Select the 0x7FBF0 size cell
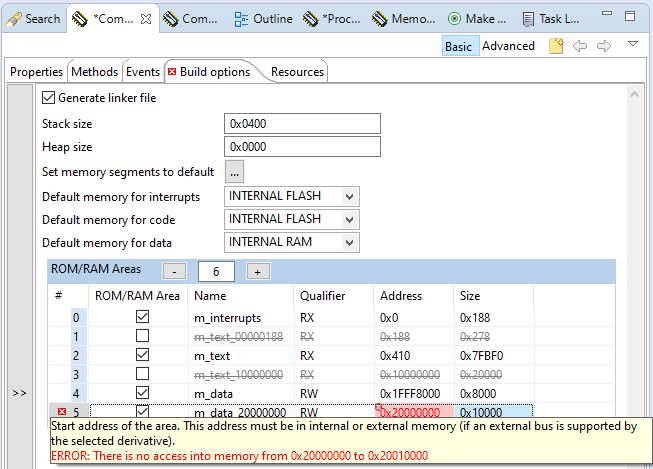The width and height of the screenshot is (653, 469). pos(493,356)
